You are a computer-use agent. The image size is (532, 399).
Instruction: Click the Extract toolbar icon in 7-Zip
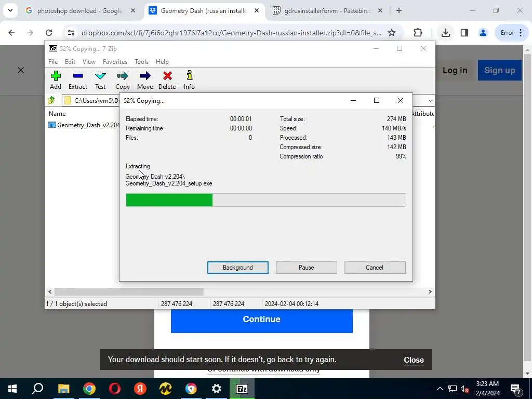pos(78,80)
